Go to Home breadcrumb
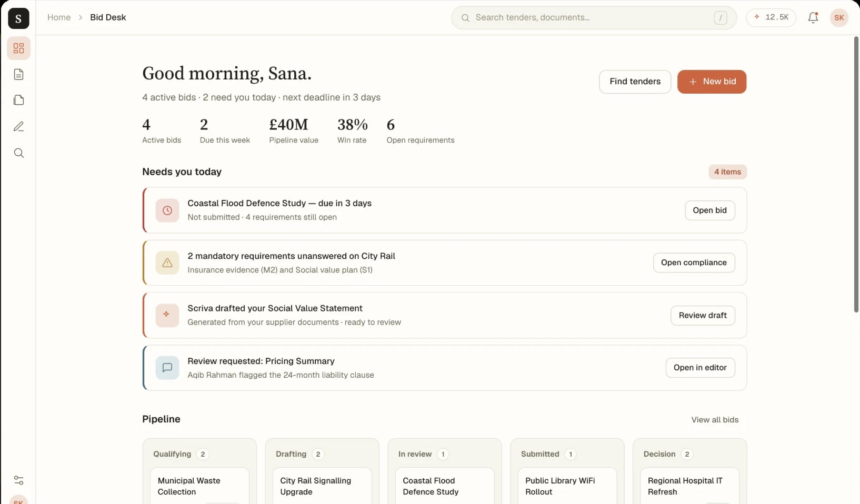Viewport: 860px width, 504px height. (x=59, y=17)
